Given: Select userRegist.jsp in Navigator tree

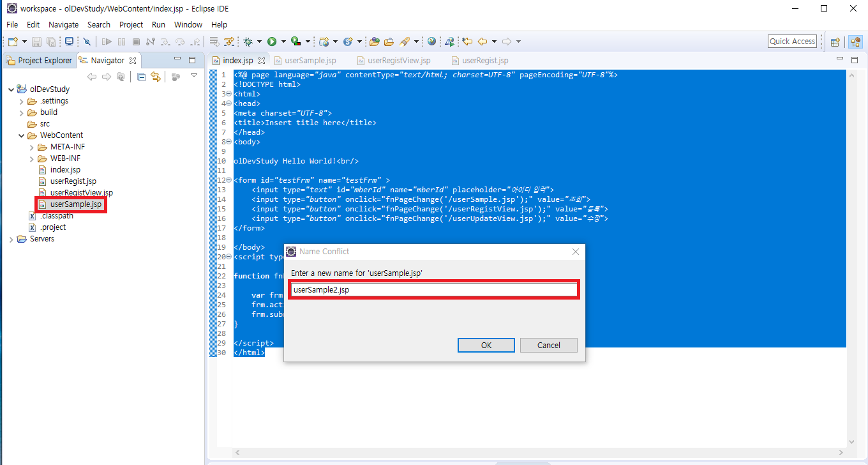Looking at the screenshot, I should point(73,181).
